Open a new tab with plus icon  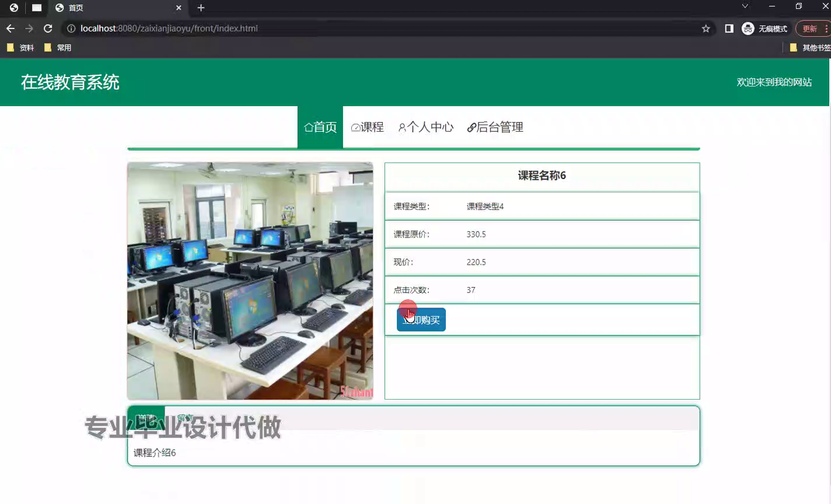[x=201, y=8]
